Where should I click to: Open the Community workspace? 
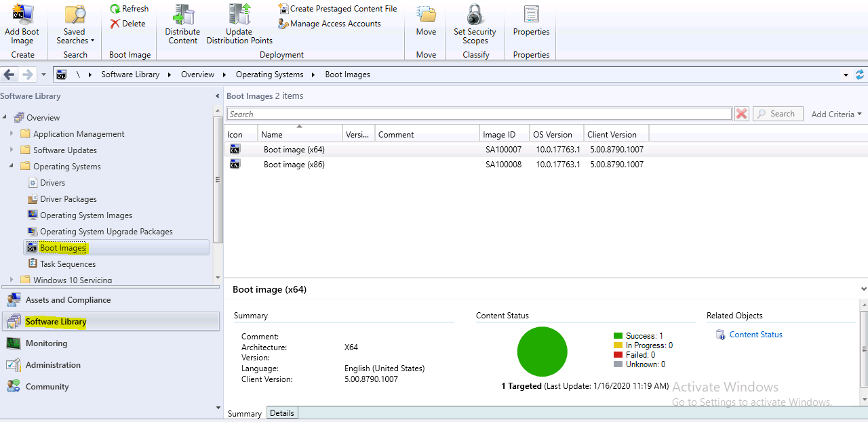coord(110,387)
